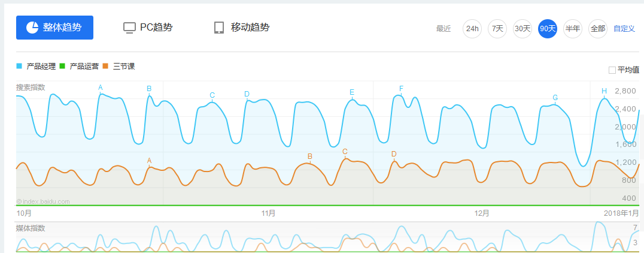
Task: Select the 24h time range
Action: point(472,29)
